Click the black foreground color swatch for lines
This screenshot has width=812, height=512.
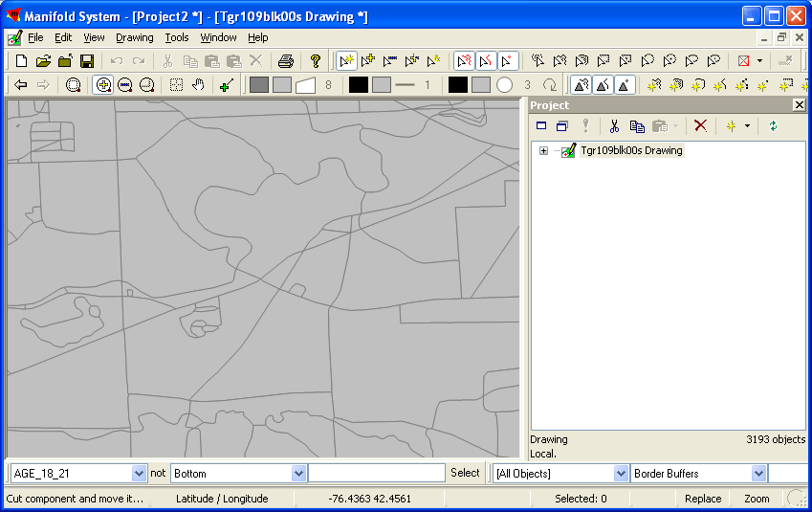point(358,85)
